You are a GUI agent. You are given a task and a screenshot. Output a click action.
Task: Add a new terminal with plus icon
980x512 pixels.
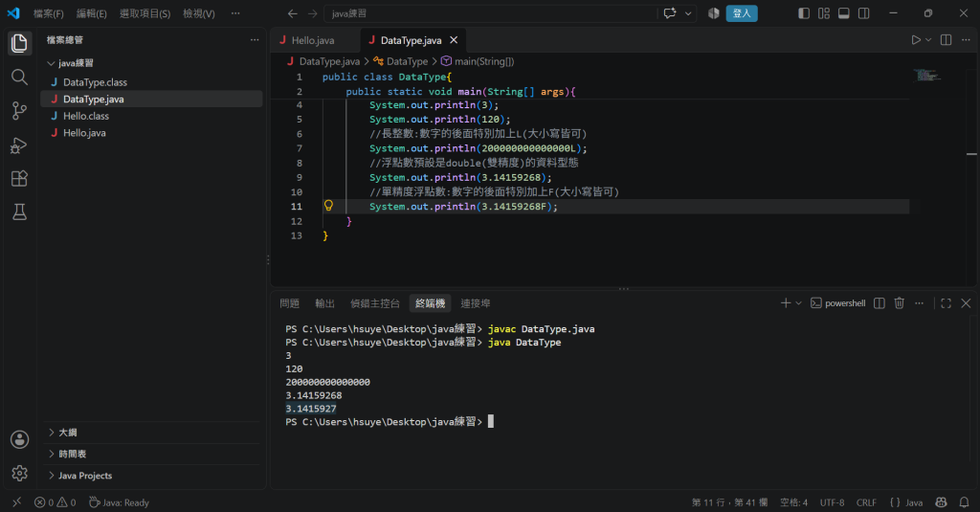pyautogui.click(x=786, y=303)
